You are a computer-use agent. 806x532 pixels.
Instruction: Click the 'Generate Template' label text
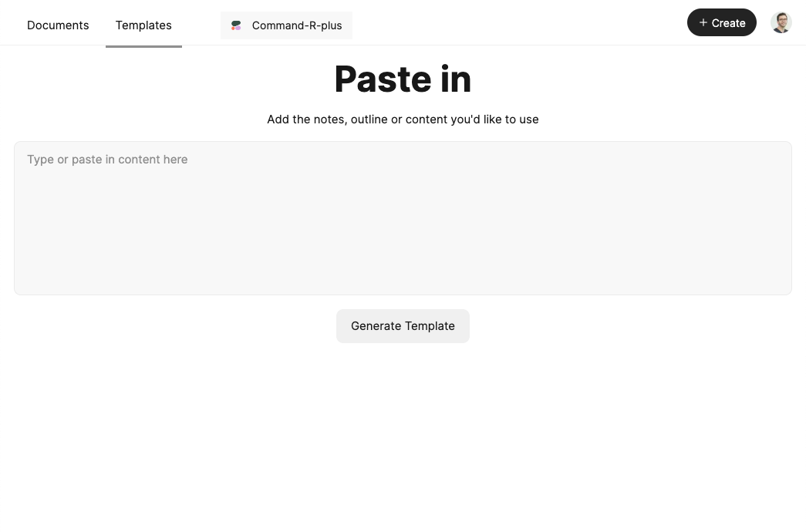[403, 326]
